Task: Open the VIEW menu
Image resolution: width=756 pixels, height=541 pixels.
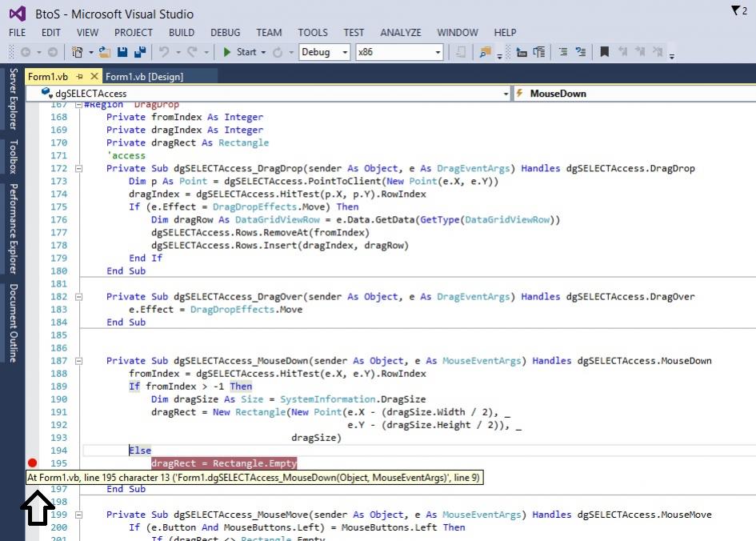Action: point(87,32)
